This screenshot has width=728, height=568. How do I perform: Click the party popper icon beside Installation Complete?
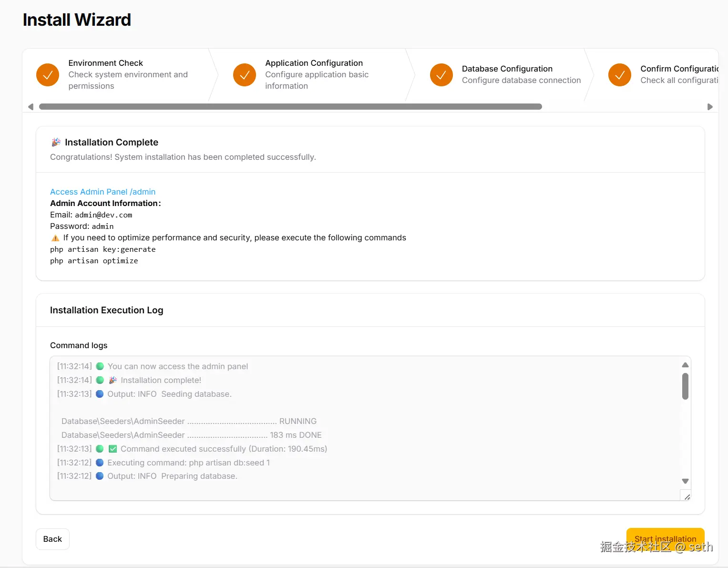point(56,142)
